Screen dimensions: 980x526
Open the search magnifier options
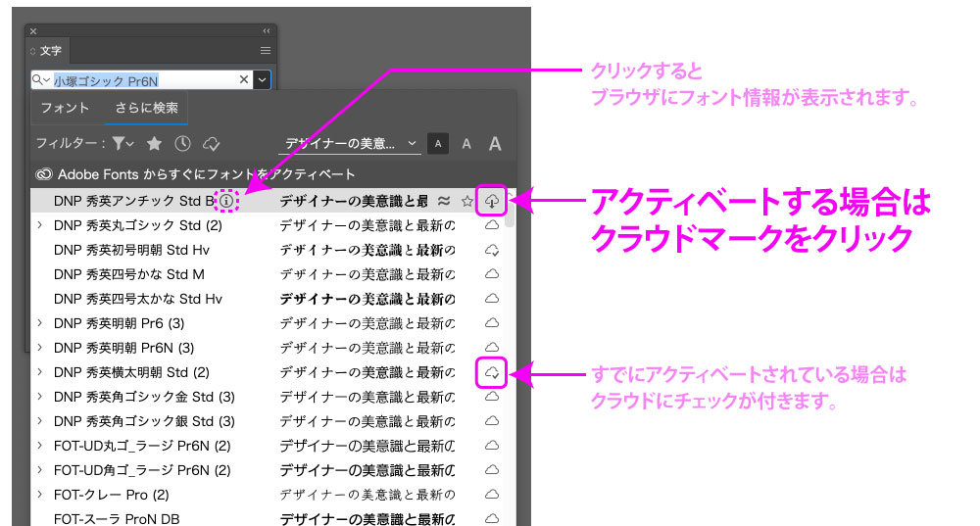pos(41,80)
